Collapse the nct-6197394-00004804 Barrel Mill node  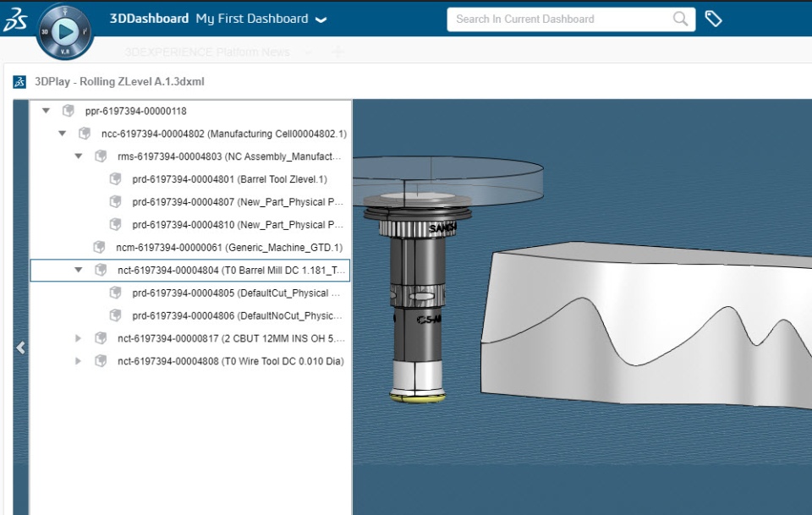78,270
